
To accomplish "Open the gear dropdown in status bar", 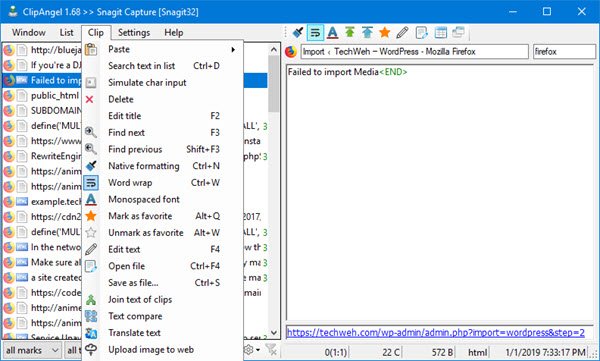I will pyautogui.click(x=252, y=350).
